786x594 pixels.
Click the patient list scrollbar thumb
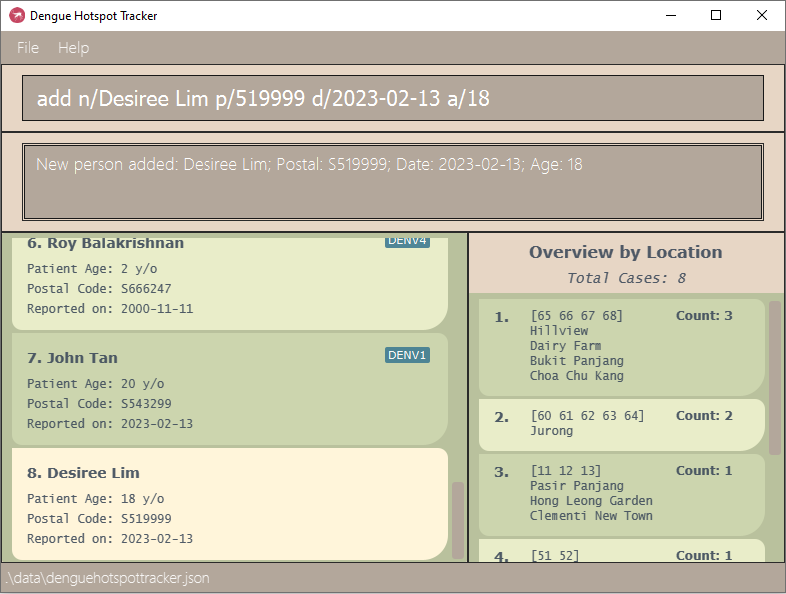[457, 520]
